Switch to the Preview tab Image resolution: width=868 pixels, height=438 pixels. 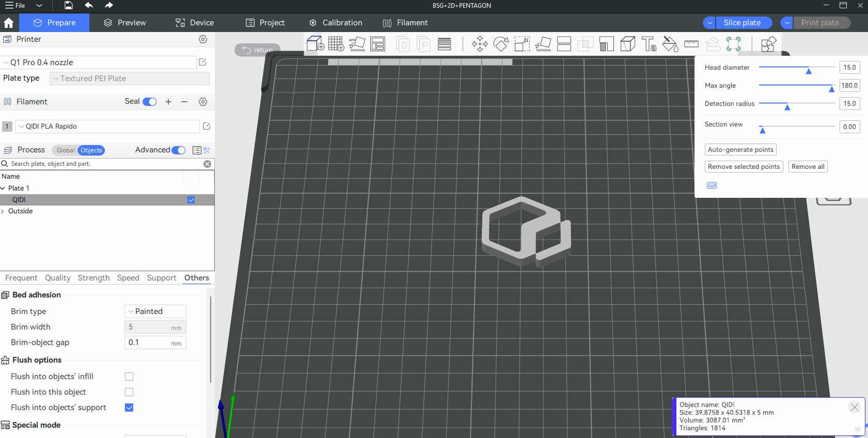[124, 23]
